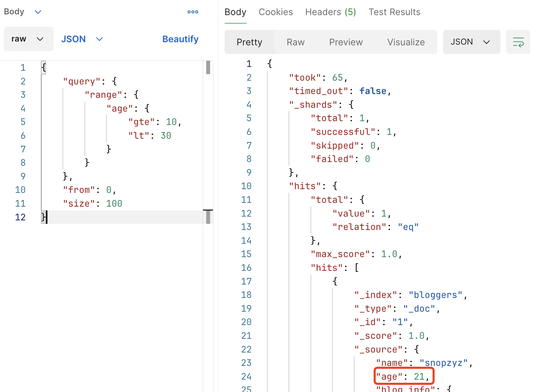Click the "_index": "bloggers" response line
The width and height of the screenshot is (553, 392).
[x=411, y=295]
